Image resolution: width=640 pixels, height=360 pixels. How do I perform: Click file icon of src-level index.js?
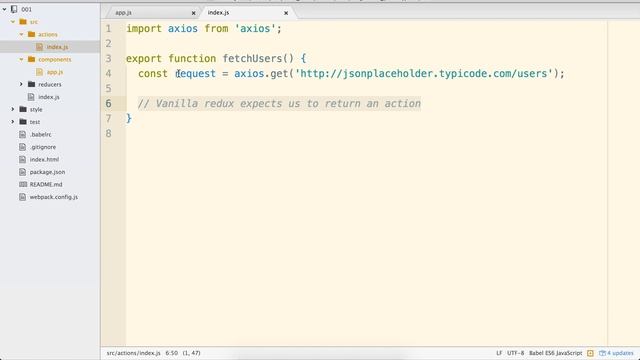[31, 97]
